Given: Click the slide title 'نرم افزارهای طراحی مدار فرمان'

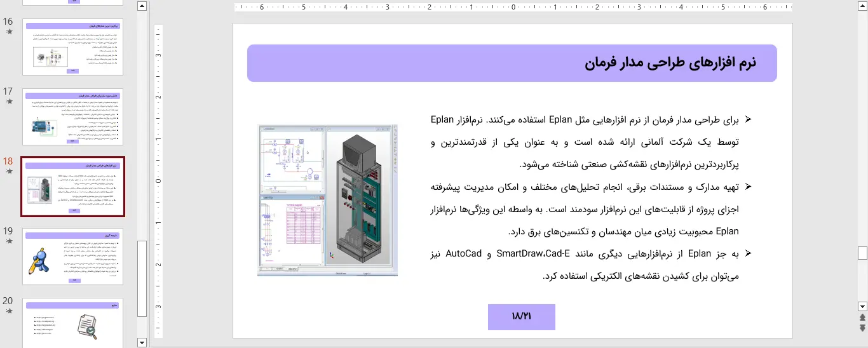Looking at the screenshot, I should 670,63.
